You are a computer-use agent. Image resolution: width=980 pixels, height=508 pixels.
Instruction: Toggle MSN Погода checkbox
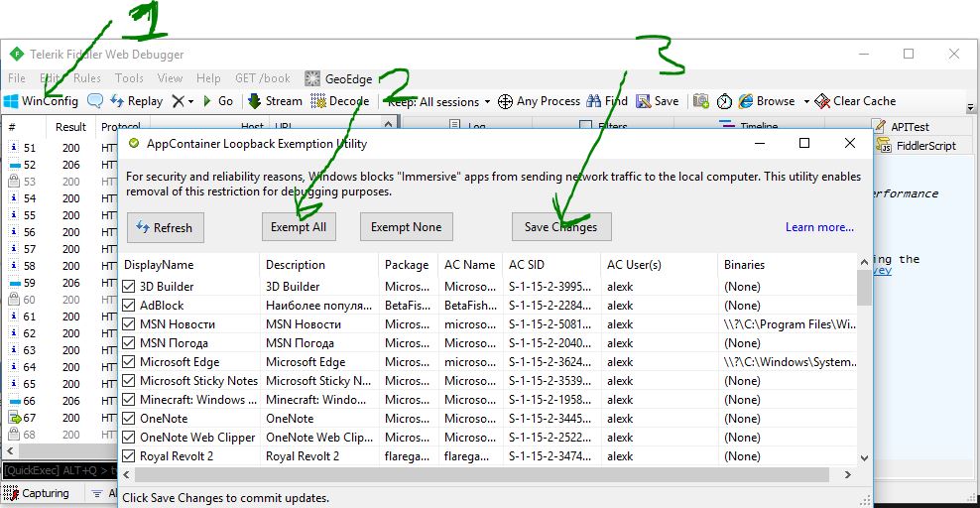pyautogui.click(x=129, y=343)
